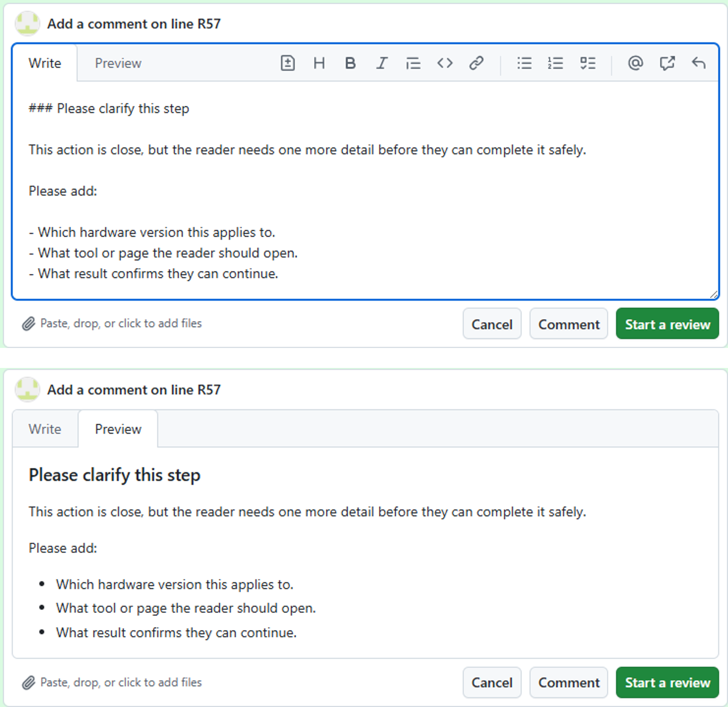Image resolution: width=728 pixels, height=707 pixels.
Task: Click preview bullet 'What tool or page the reader should open.'
Action: point(186,609)
